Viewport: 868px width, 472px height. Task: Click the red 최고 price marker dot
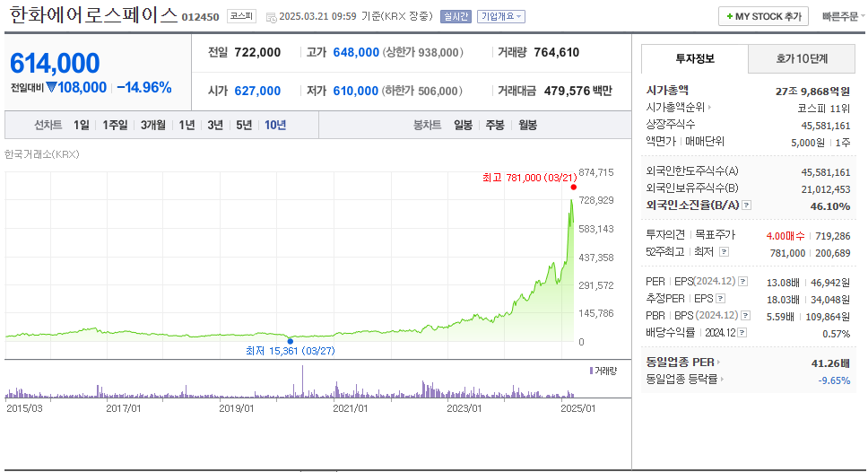click(574, 188)
